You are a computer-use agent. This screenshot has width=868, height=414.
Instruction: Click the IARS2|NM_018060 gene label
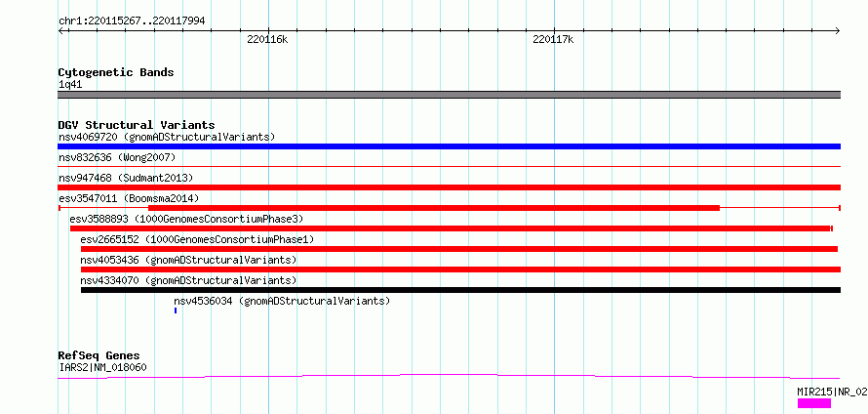[x=102, y=367]
